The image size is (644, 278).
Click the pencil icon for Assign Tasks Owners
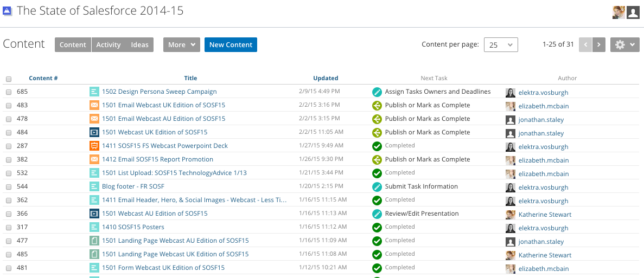pyautogui.click(x=377, y=92)
